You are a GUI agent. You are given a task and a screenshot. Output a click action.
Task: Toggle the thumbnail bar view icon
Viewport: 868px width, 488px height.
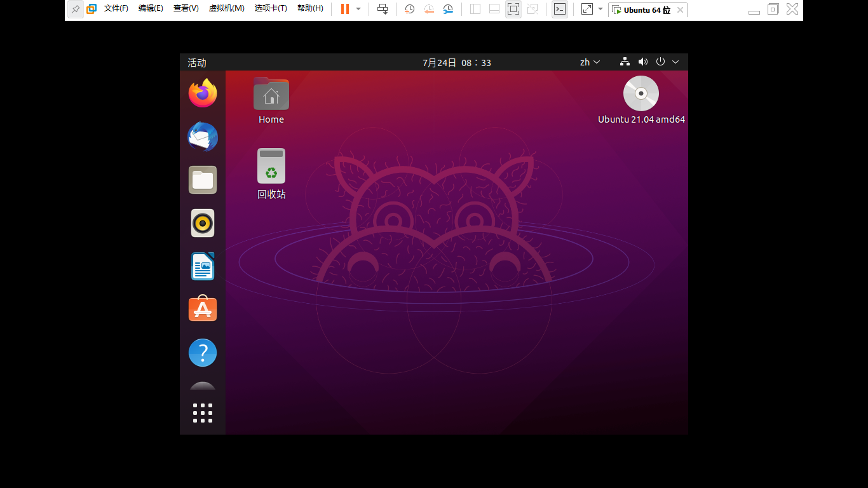tap(494, 9)
